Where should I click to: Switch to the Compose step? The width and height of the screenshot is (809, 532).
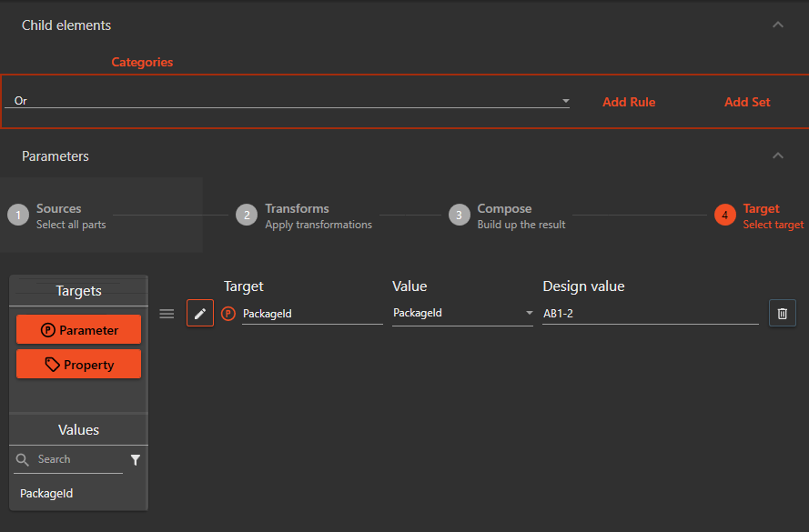pyautogui.click(x=459, y=215)
